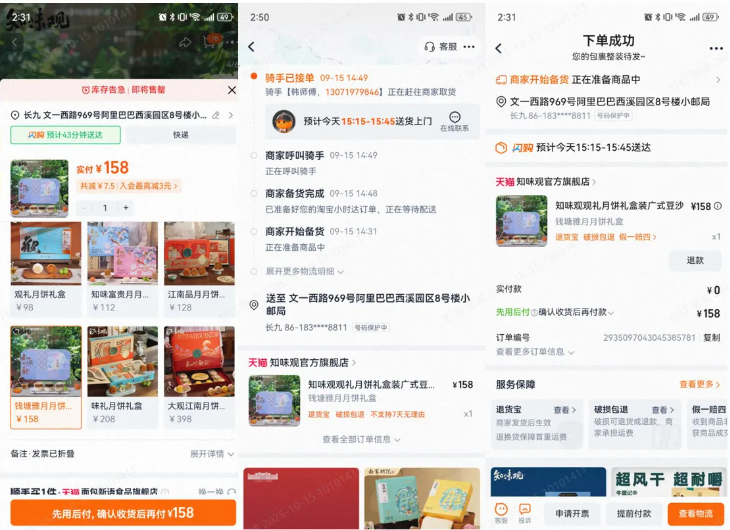730x530 pixels.
Task: Expand 查看全部订单信息
Action: 361,439
